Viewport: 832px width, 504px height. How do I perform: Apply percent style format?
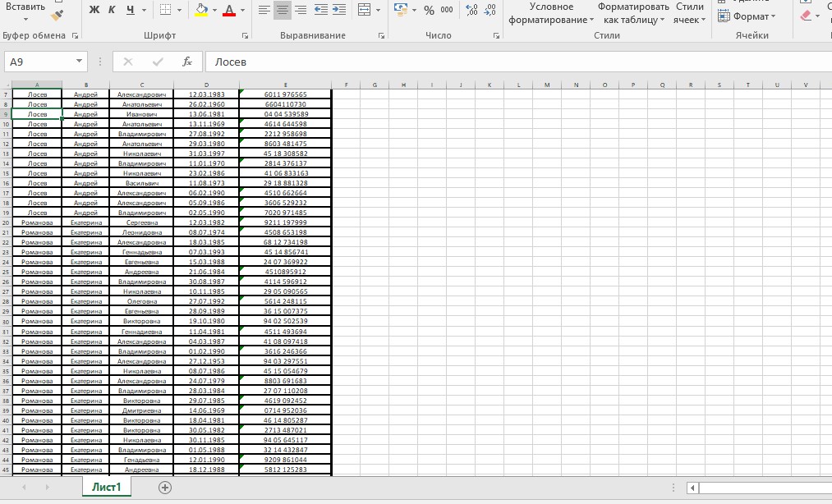click(430, 10)
